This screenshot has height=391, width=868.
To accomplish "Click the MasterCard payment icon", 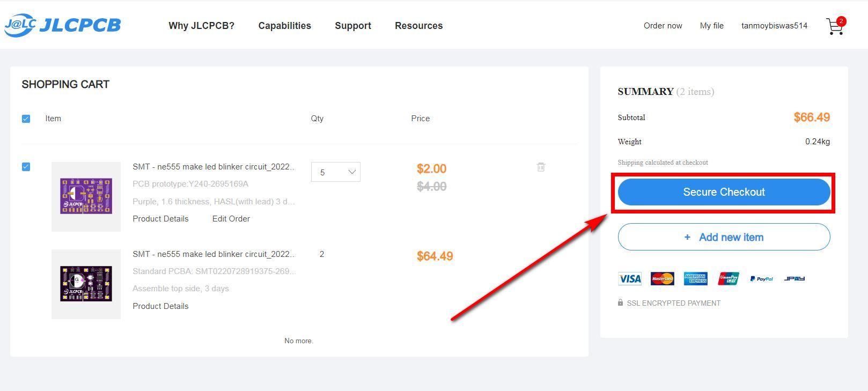I will pyautogui.click(x=662, y=278).
